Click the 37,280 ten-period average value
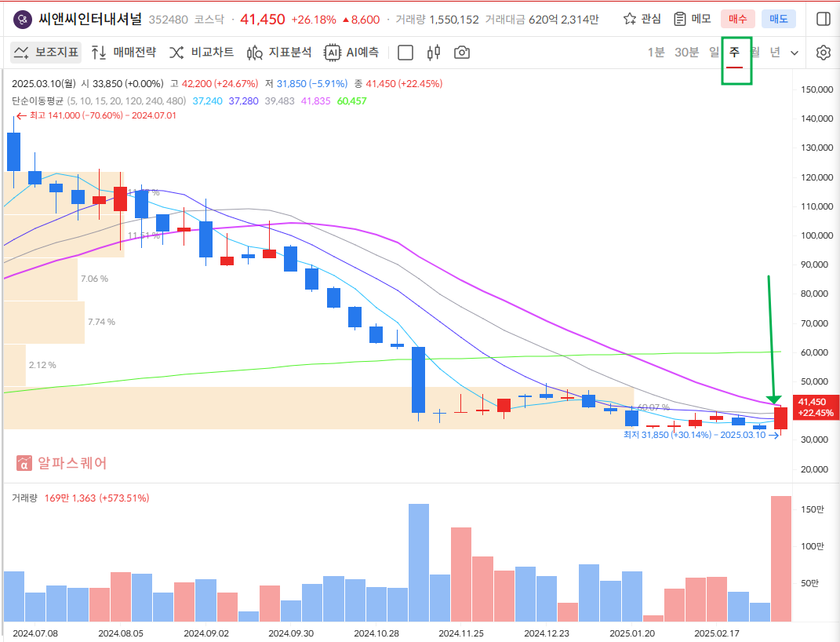Viewport: 840px width, 642px height. pos(244,100)
